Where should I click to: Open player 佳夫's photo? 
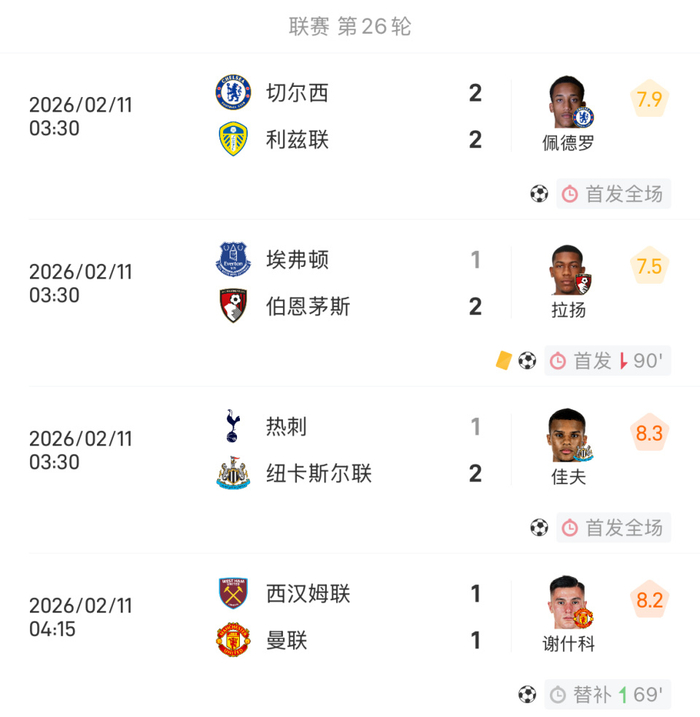tap(568, 435)
